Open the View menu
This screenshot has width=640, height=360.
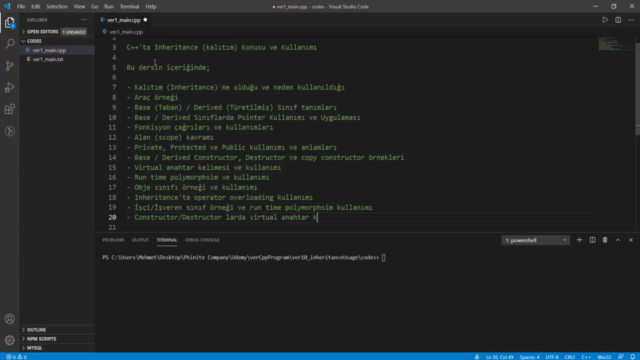(x=79, y=7)
